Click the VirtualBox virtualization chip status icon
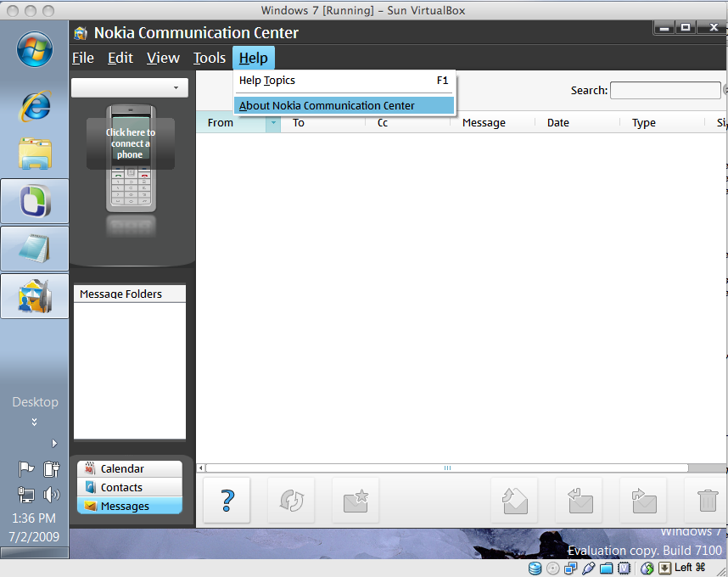This screenshot has width=728, height=577. (624, 569)
